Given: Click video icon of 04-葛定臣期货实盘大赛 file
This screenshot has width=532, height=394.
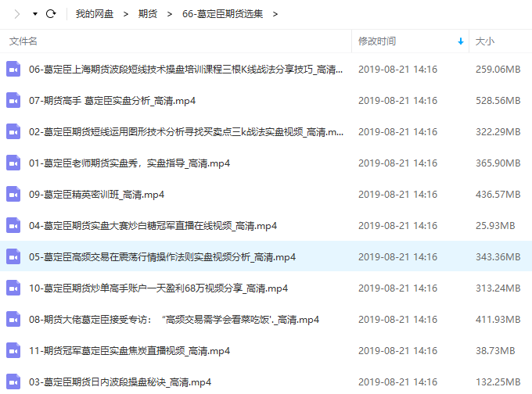Looking at the screenshot, I should click(13, 225).
